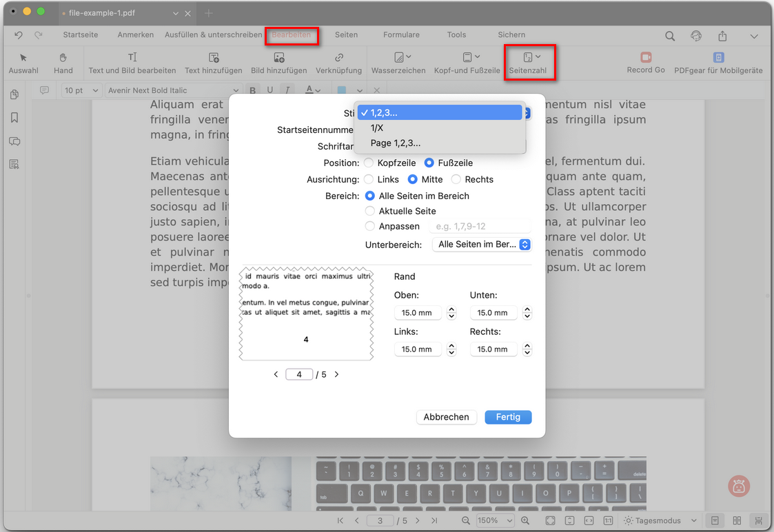Click the 1:1 actual size zoom icon
The height and width of the screenshot is (532, 774).
[x=609, y=520]
